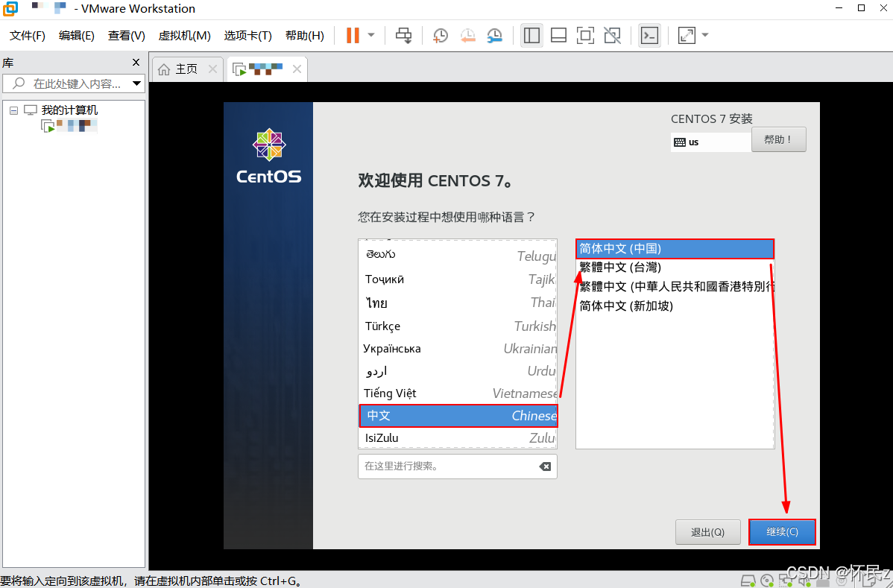Viewport: 893px width, 588px height.
Task: Select the running VM under 我的计算机
Action: pyautogui.click(x=69, y=126)
